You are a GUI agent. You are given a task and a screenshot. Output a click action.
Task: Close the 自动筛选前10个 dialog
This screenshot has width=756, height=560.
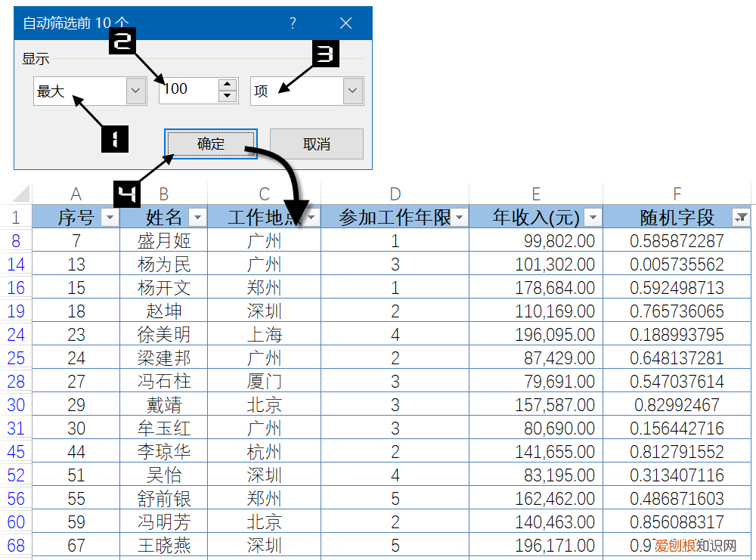click(x=345, y=23)
